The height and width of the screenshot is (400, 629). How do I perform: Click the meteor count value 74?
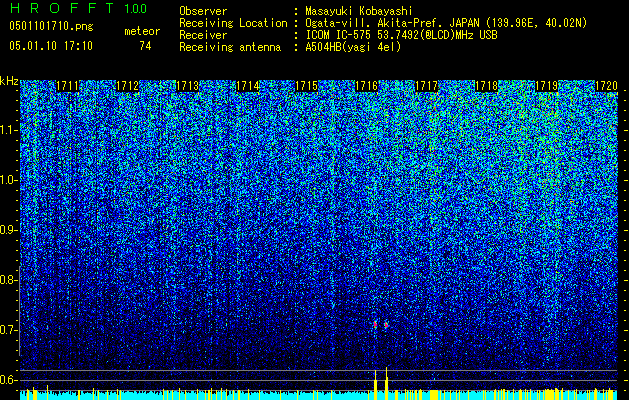pos(145,46)
